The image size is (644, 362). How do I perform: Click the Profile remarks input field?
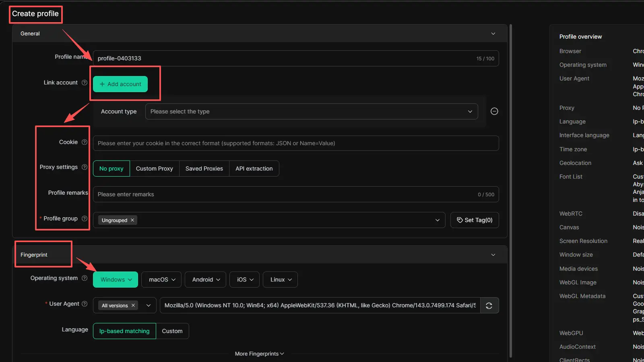[x=282, y=194]
